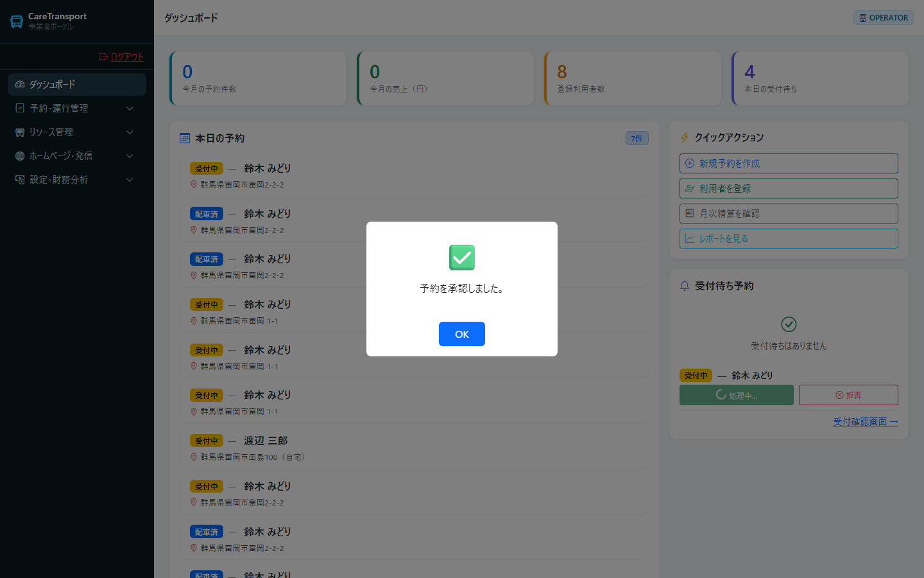Click the vehicle icon beside リソース管理
The width and height of the screenshot is (924, 578).
click(x=20, y=132)
